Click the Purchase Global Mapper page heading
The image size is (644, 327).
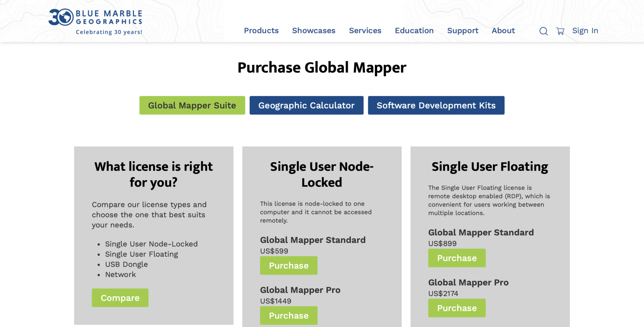pos(322,67)
